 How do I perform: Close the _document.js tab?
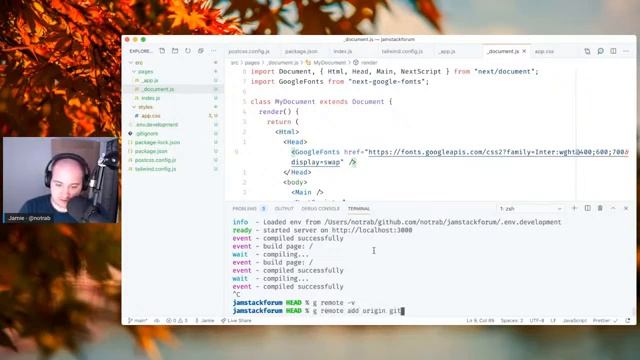pyautogui.click(x=524, y=51)
